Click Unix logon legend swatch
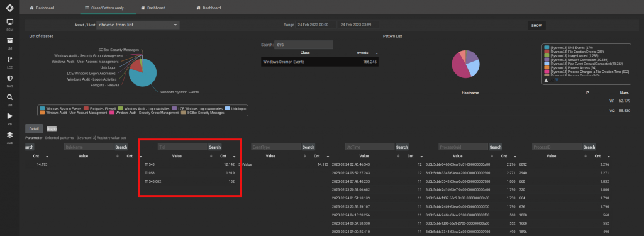 point(228,108)
